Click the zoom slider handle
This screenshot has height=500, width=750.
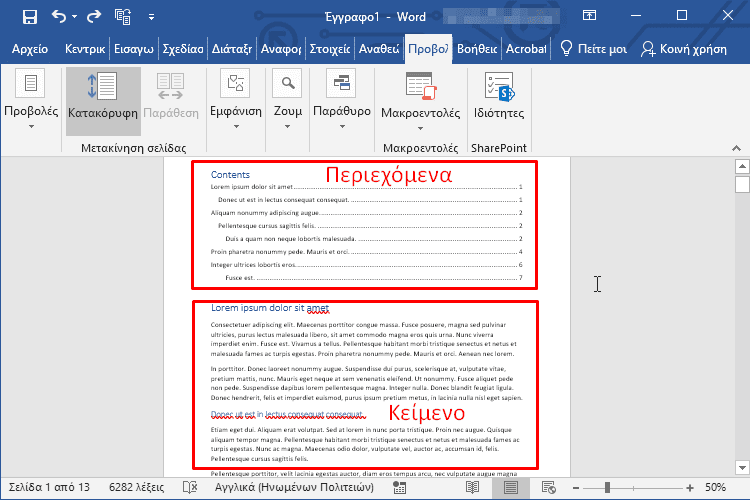[x=607, y=488]
